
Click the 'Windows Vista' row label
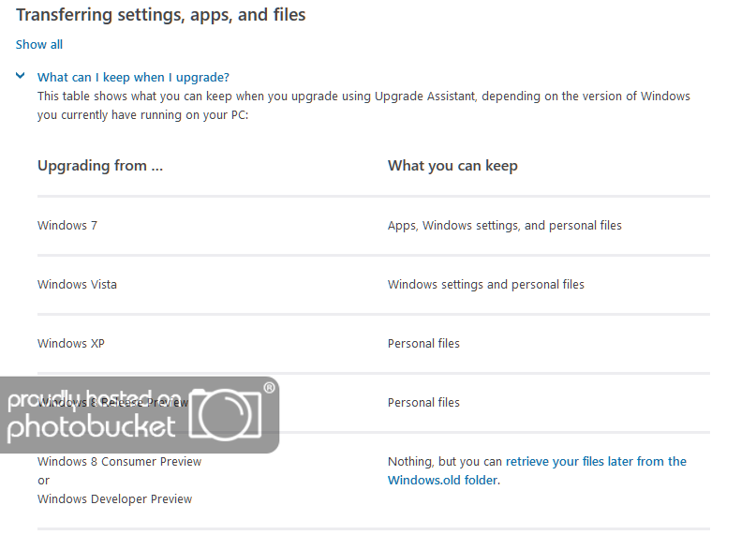(x=77, y=285)
